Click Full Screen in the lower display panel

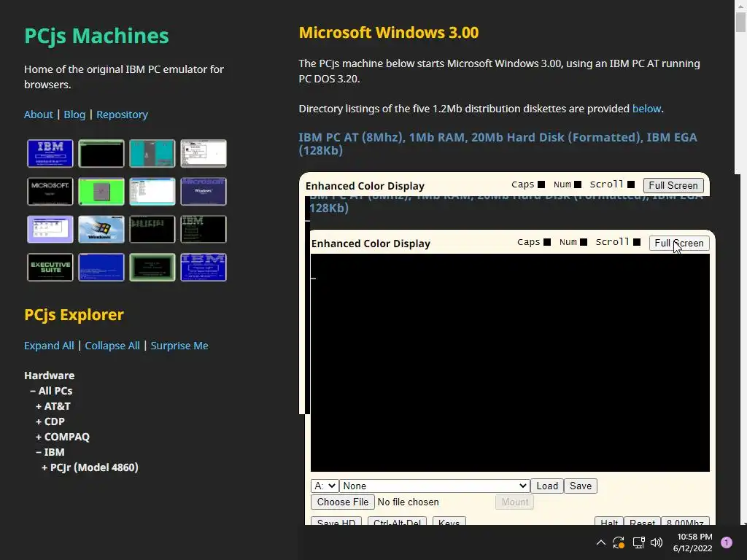pyautogui.click(x=679, y=243)
